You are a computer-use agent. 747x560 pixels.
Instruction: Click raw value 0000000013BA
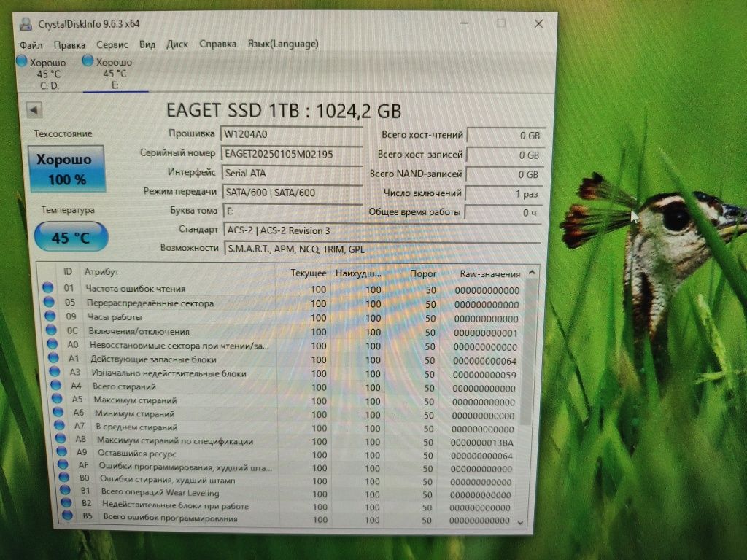pos(482,443)
